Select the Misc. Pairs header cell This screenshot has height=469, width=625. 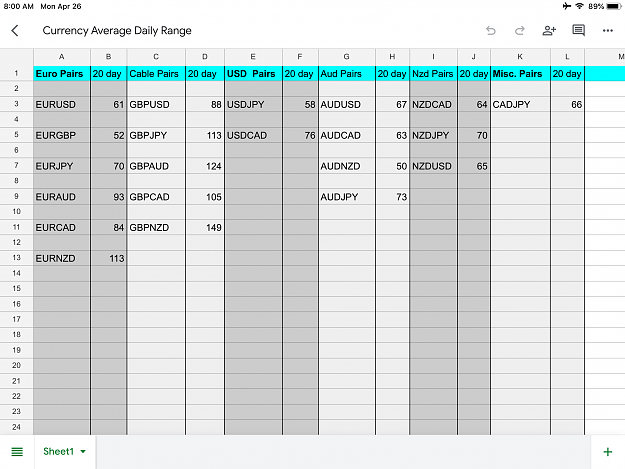[520, 74]
